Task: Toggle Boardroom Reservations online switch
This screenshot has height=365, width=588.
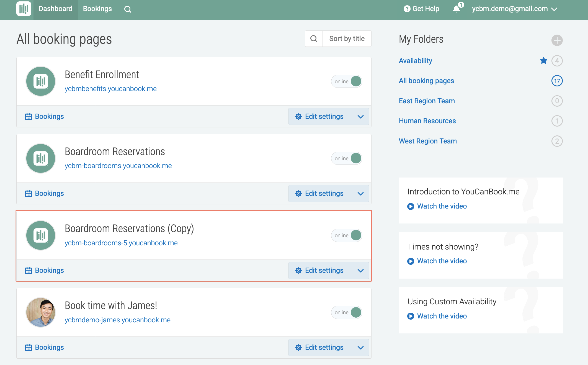Action: 347,158
